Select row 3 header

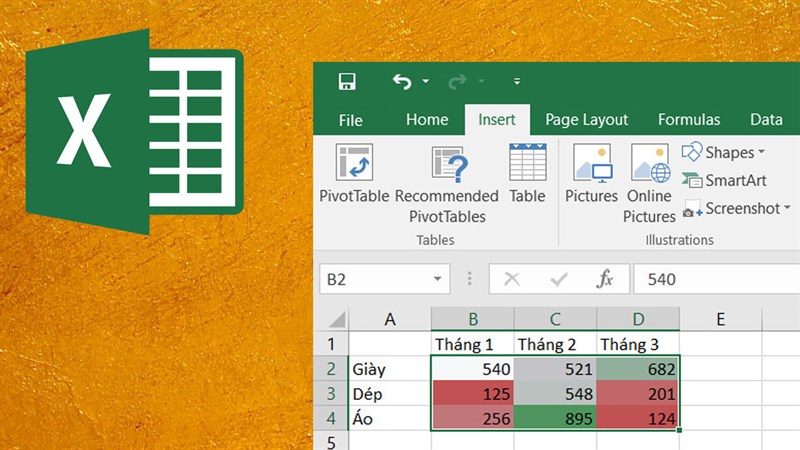tap(331, 393)
